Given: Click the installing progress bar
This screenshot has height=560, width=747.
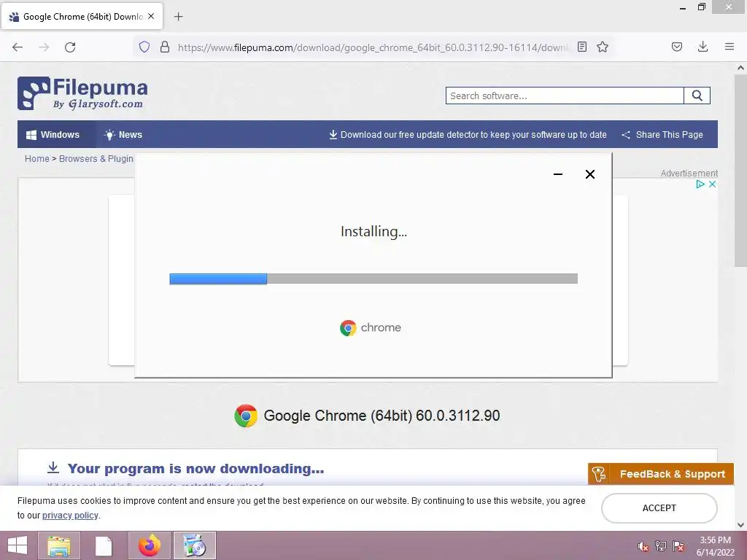Looking at the screenshot, I should coord(373,279).
